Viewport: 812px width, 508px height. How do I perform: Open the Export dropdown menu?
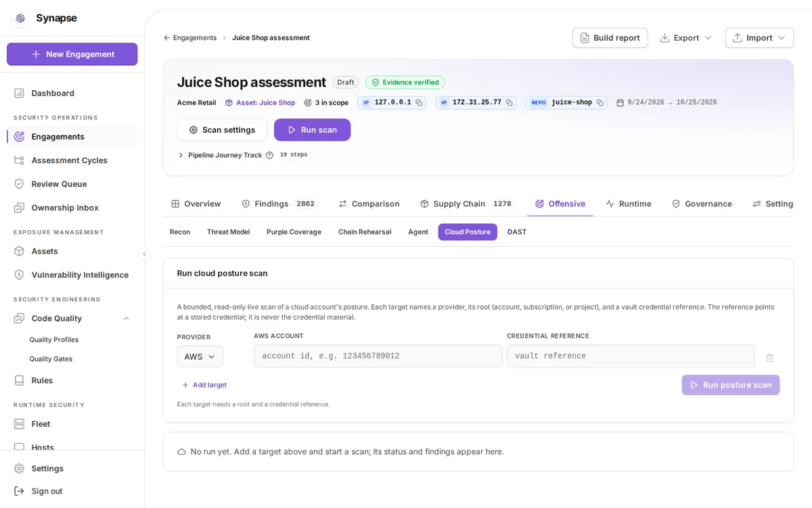685,38
